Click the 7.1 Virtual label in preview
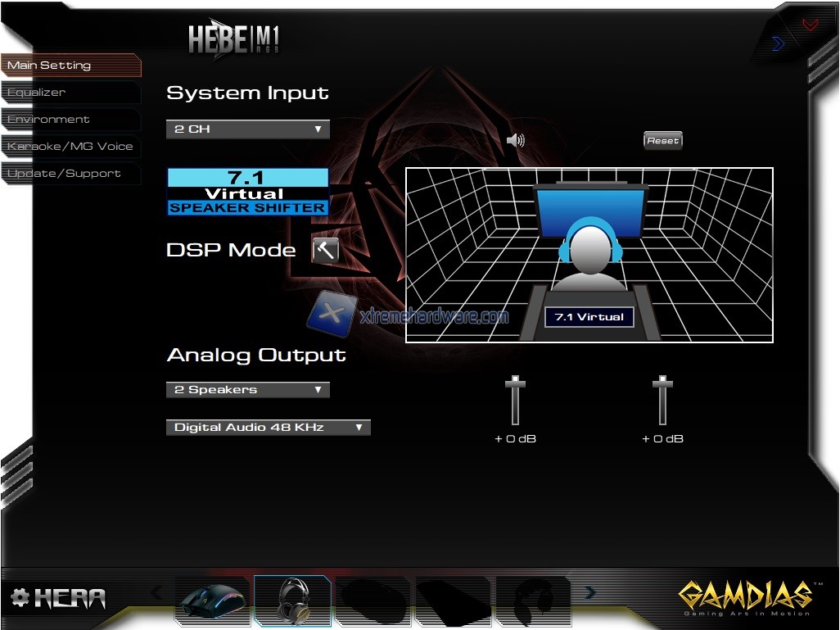This screenshot has width=840, height=630. point(589,317)
